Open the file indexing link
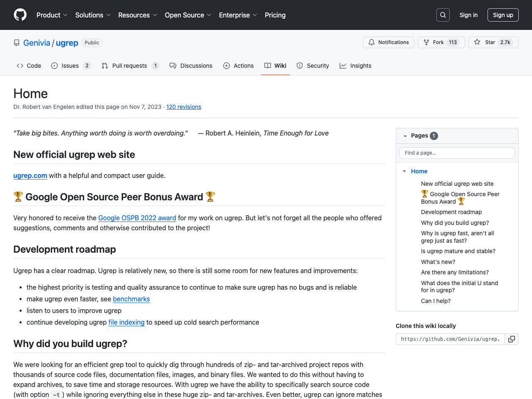The height and width of the screenshot is (399, 532). pyautogui.click(x=126, y=322)
